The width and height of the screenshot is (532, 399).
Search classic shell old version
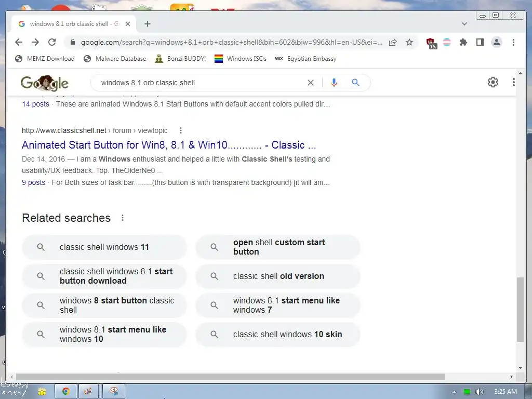[278, 276]
